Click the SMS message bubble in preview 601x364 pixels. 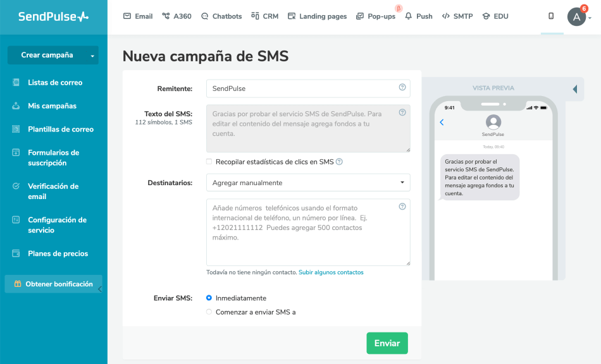479,177
